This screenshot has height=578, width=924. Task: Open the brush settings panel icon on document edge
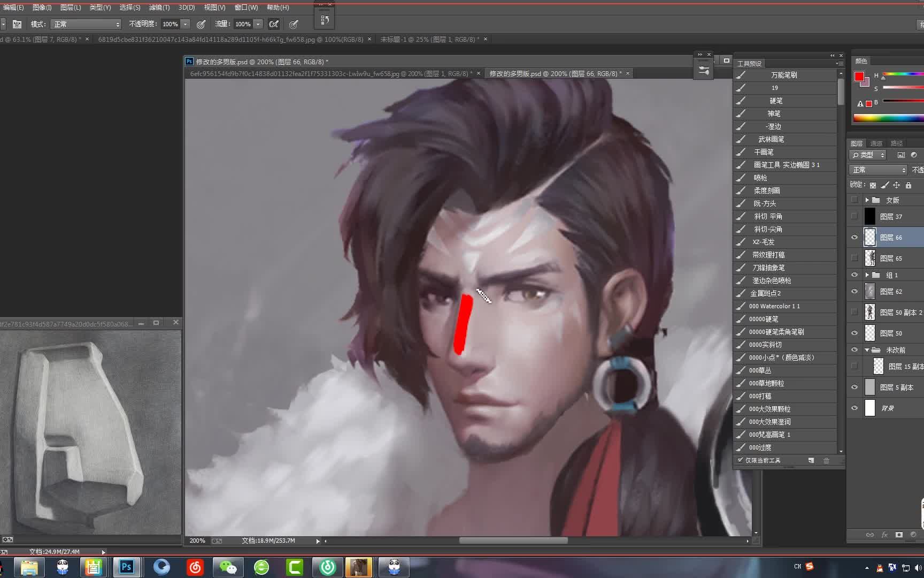[x=704, y=70]
